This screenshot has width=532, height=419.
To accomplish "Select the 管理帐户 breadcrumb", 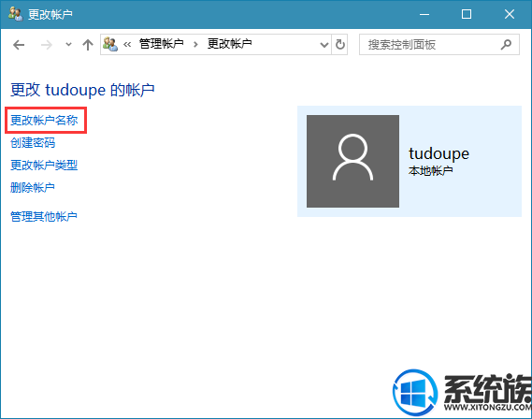I will point(161,44).
